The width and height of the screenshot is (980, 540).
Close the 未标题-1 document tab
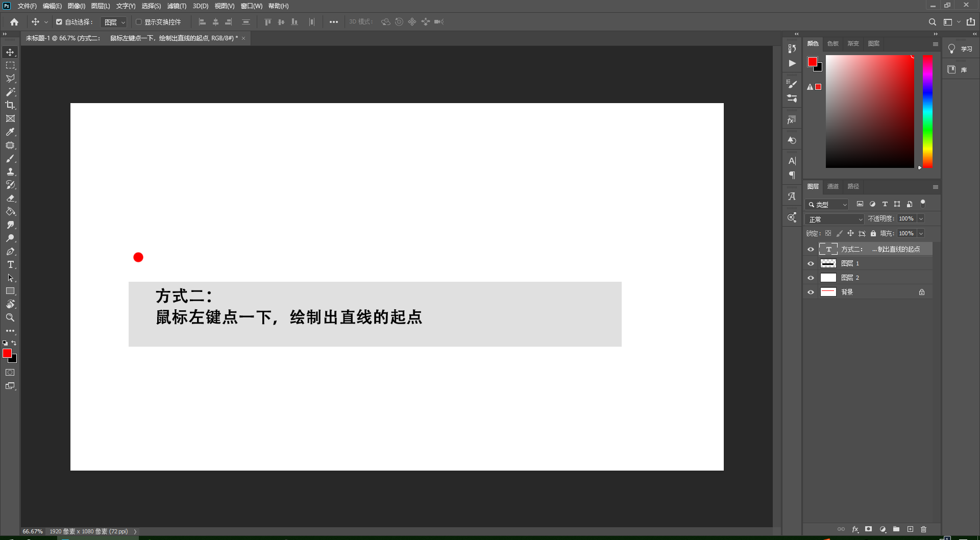(x=243, y=38)
